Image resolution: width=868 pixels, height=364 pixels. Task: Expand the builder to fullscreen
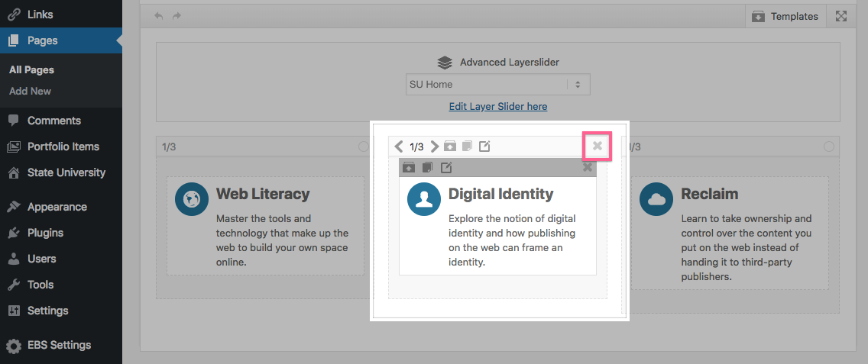pos(840,17)
